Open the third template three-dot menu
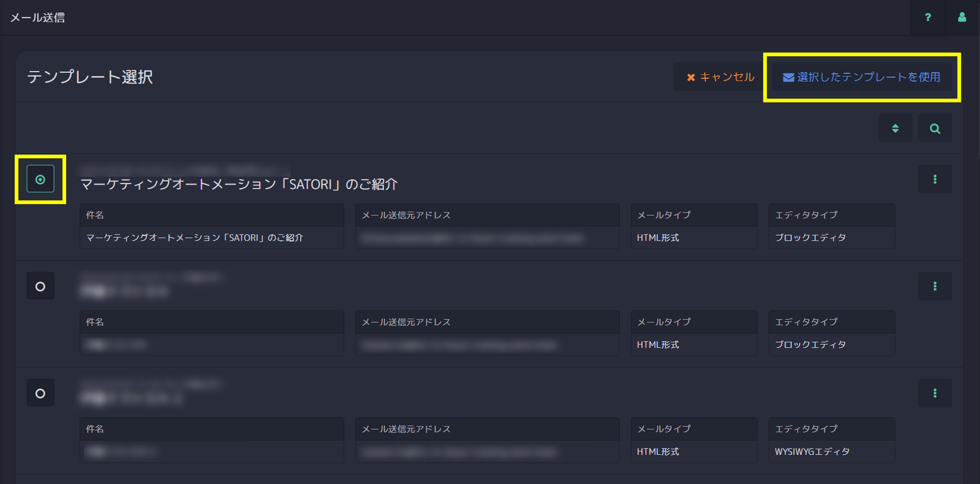The width and height of the screenshot is (980, 484). click(935, 393)
